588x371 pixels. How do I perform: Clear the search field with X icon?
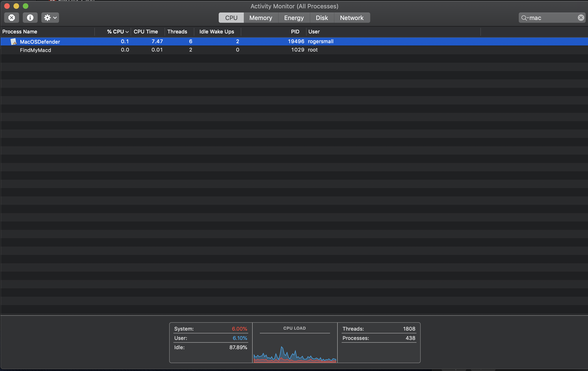click(581, 18)
